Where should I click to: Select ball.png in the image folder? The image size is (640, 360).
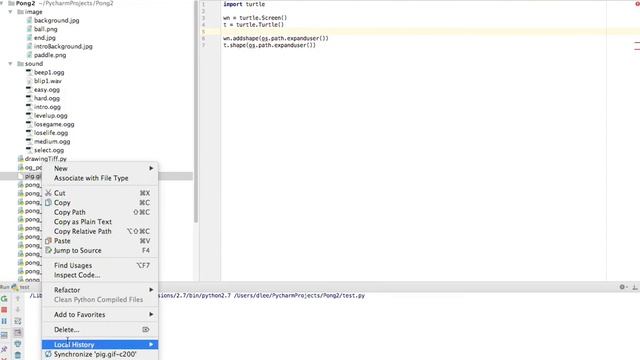tap(46, 29)
